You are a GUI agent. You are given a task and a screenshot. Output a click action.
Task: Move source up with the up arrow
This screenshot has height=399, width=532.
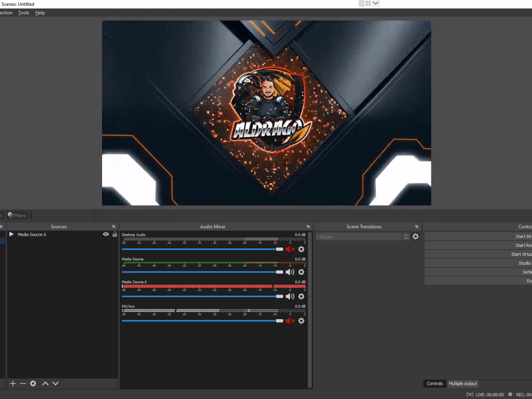click(45, 384)
